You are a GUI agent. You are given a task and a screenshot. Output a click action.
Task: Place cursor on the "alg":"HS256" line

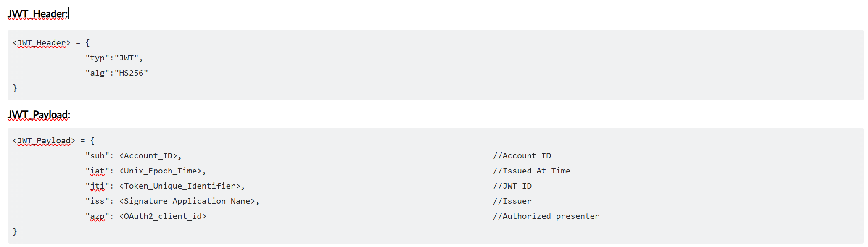click(116, 73)
